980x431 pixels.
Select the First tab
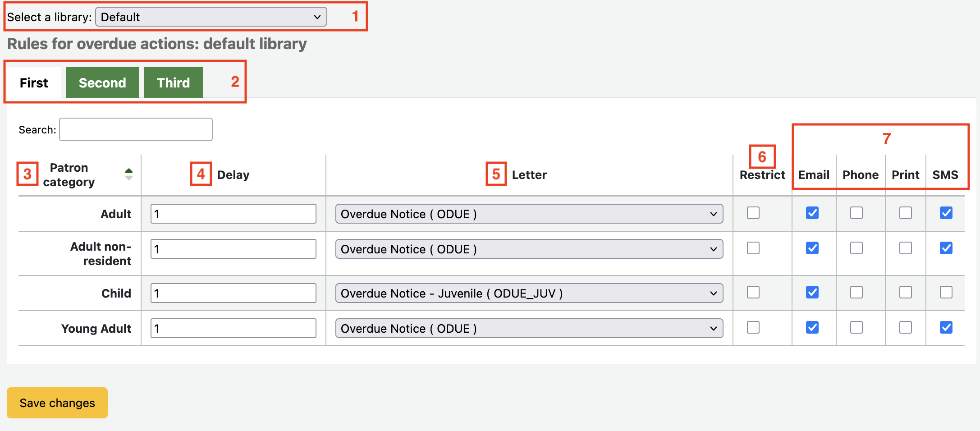pos(34,83)
